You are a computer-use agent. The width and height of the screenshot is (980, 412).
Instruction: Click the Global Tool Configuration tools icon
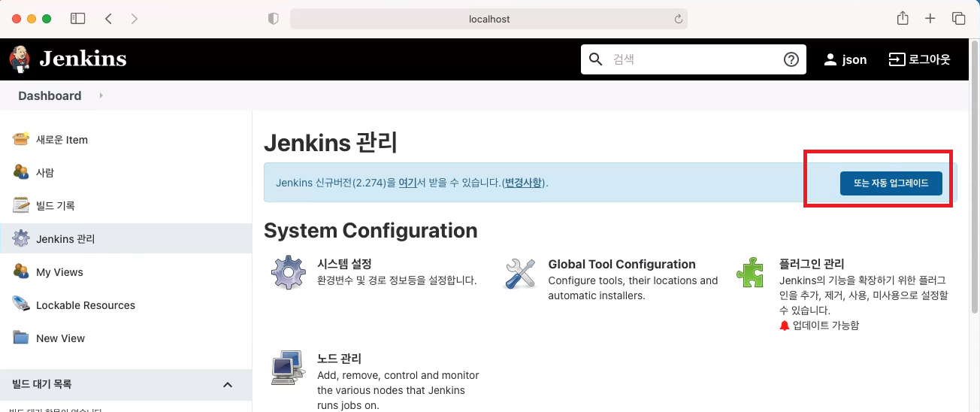519,273
